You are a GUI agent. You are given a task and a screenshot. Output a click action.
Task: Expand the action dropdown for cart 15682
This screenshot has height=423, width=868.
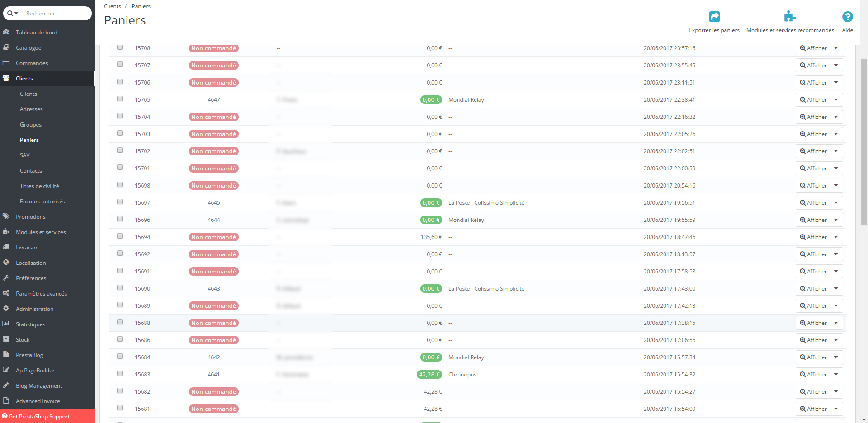[836, 392]
